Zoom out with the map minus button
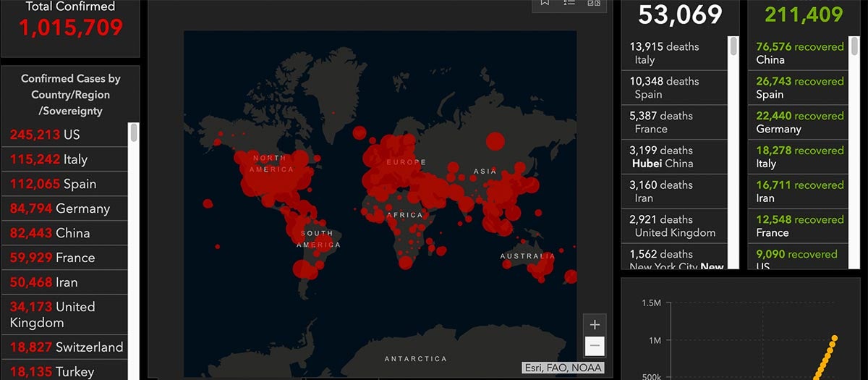This screenshot has height=380, width=868. (595, 346)
